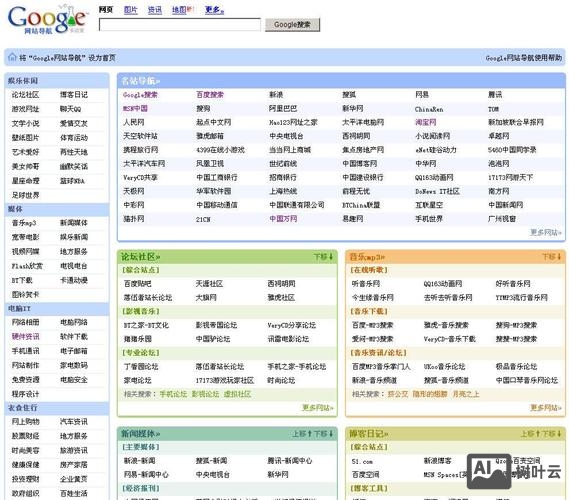Open the 音乐mp3» panel heading

tap(367, 257)
